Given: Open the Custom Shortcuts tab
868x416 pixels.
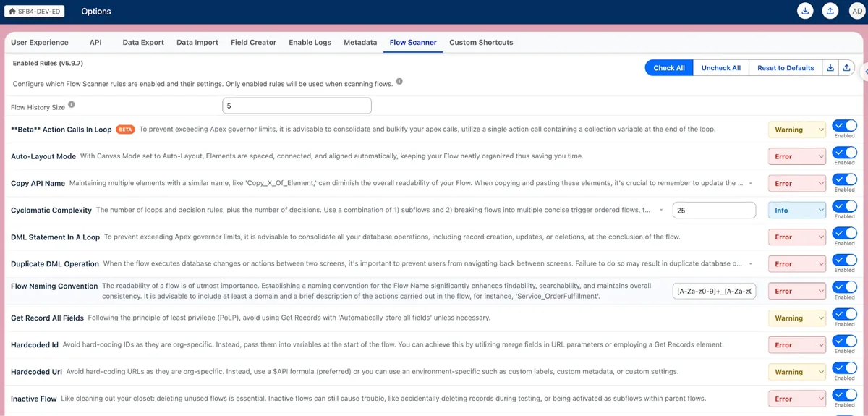Looking at the screenshot, I should [481, 42].
